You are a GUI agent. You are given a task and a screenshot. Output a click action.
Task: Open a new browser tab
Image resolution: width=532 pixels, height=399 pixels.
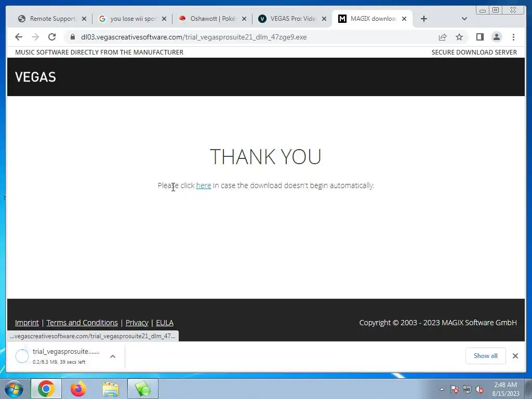tap(424, 19)
